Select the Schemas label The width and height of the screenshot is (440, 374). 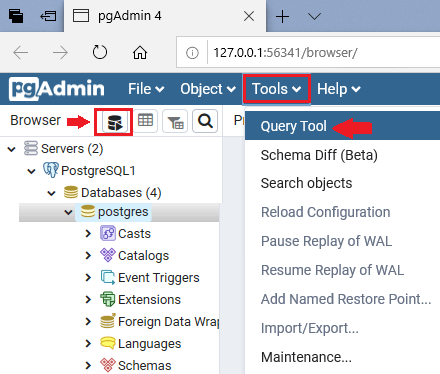tap(145, 365)
